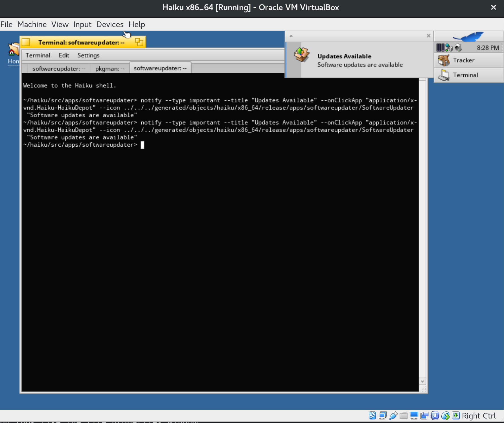Screen dimensions: 504x423
Task: Click the zoom button on the Terminal title tab
Action: coord(139,42)
